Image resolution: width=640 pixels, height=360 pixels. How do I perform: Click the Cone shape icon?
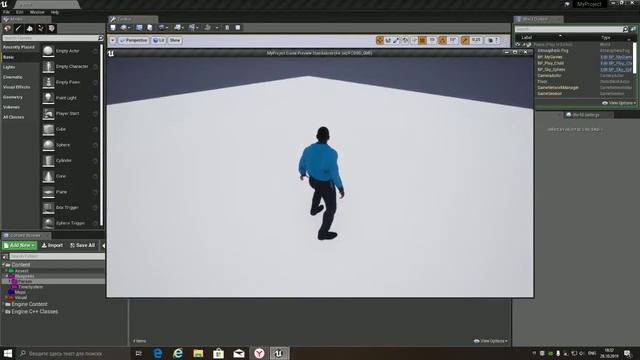pos(48,176)
